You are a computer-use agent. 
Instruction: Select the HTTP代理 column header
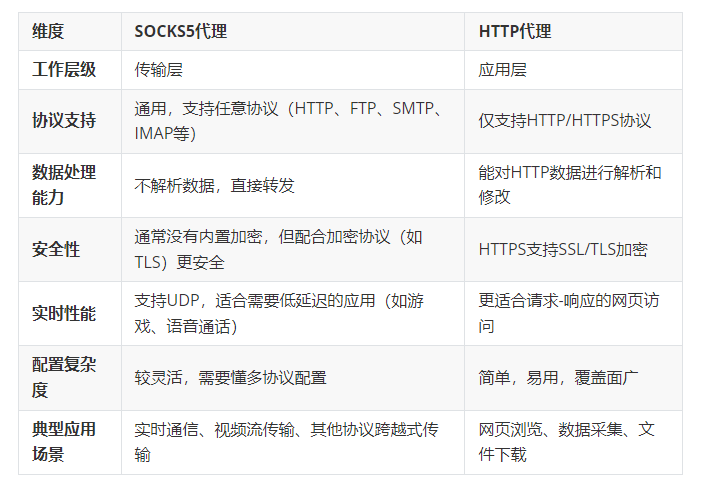click(x=515, y=32)
